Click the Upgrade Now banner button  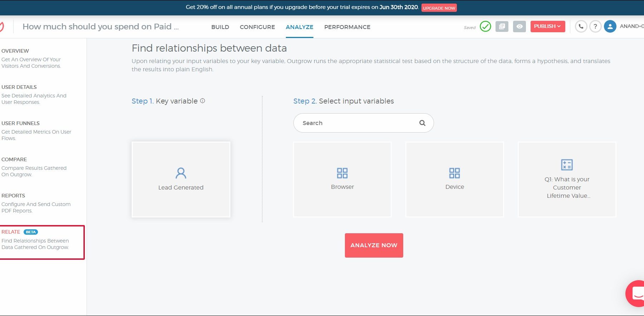[439, 8]
